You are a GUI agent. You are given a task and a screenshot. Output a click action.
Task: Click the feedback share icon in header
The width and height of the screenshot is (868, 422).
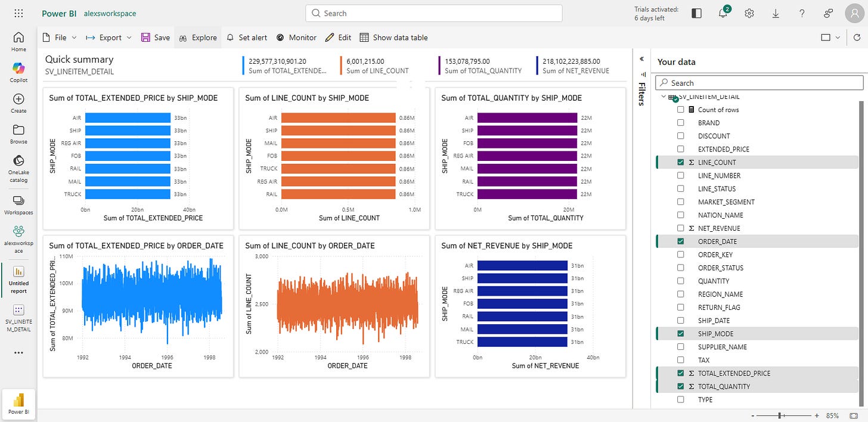(828, 13)
